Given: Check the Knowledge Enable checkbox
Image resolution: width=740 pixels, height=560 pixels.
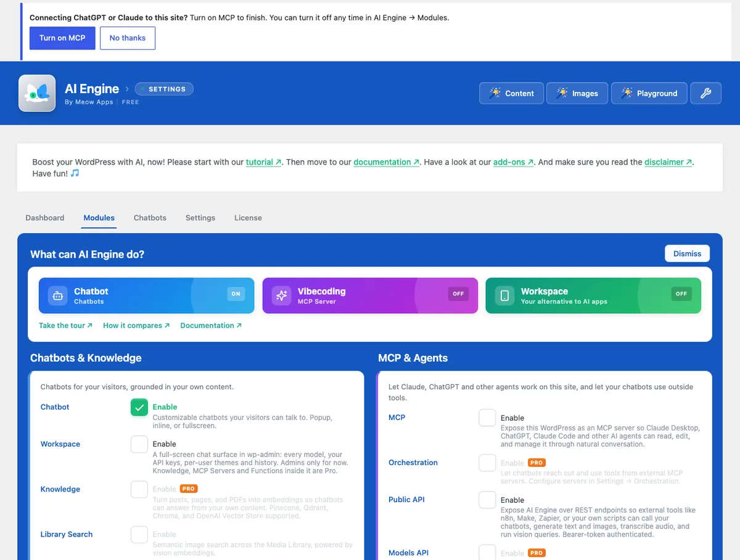Looking at the screenshot, I should [139, 489].
